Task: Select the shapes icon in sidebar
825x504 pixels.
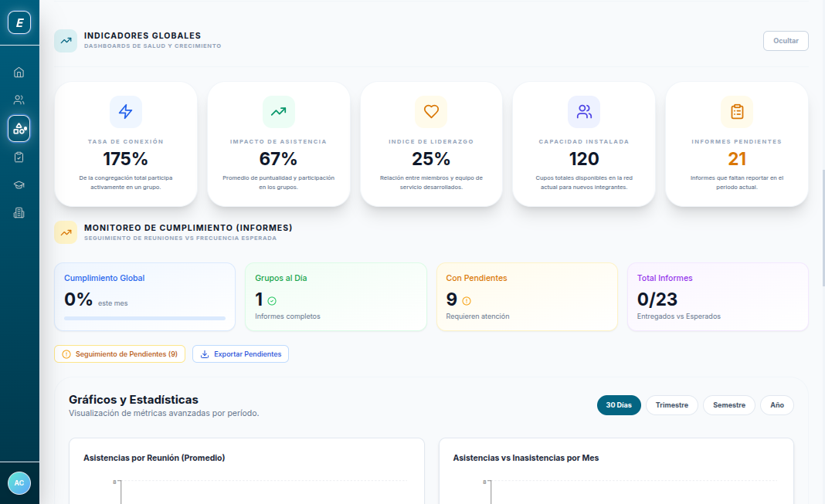Action: click(x=19, y=128)
